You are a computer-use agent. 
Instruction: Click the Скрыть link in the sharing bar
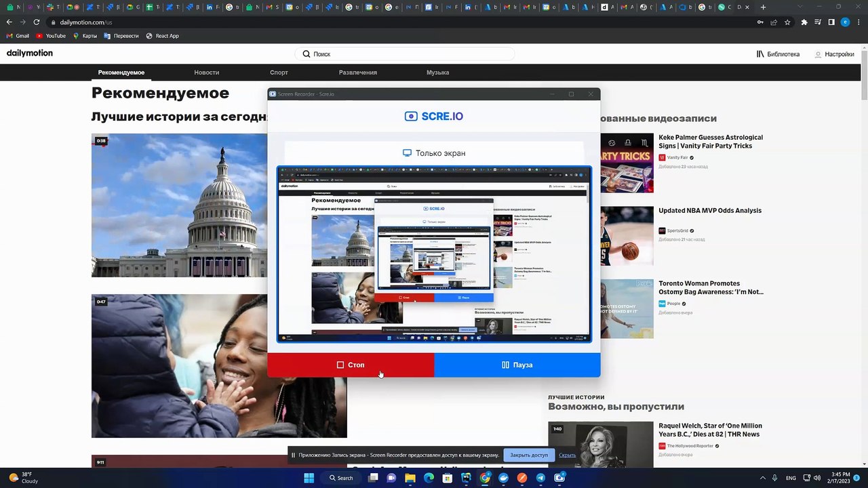point(568,455)
